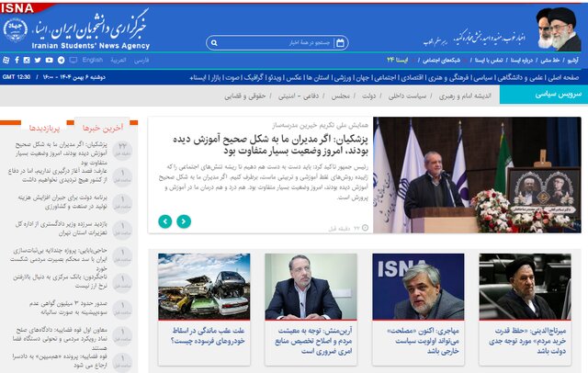Viewport: 588px width, 373px height.
Task: Open the آرشیو archive link
Action: click(x=573, y=60)
